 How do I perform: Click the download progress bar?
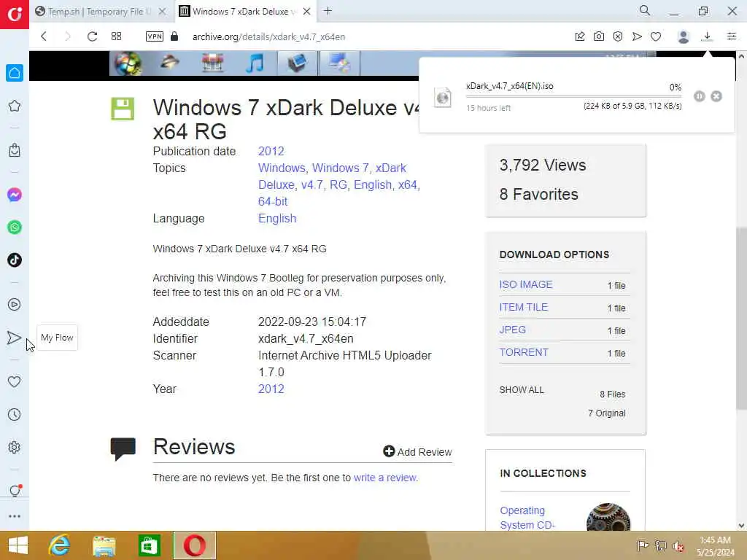[x=573, y=96]
